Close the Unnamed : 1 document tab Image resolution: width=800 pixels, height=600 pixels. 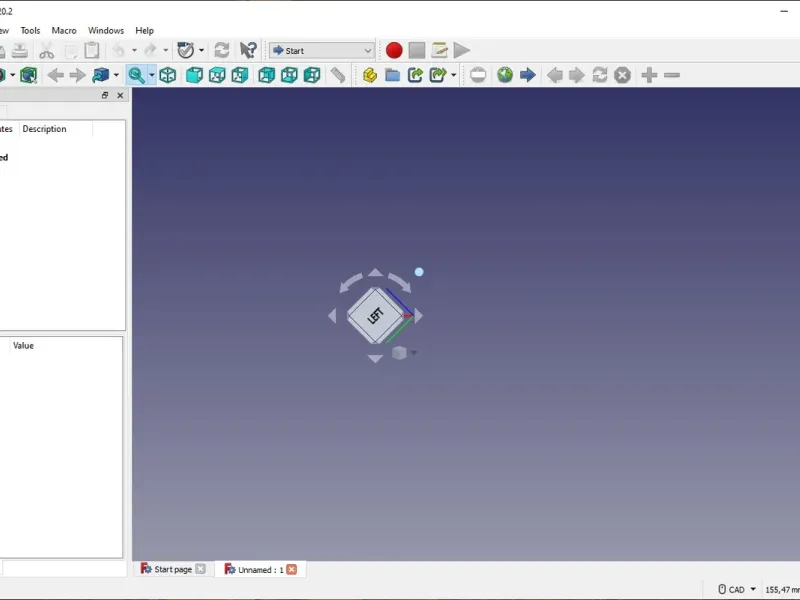[291, 569]
